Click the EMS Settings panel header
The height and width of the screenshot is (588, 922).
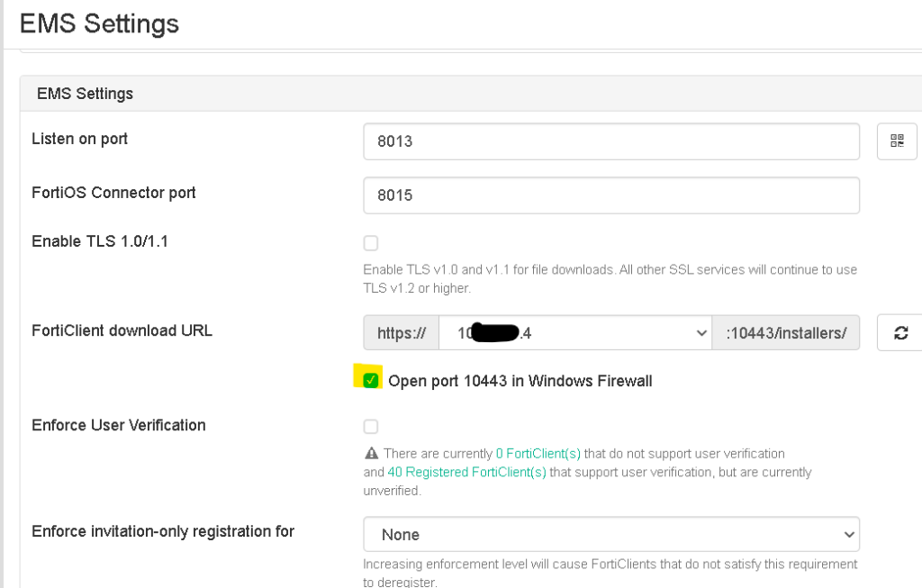tap(85, 94)
